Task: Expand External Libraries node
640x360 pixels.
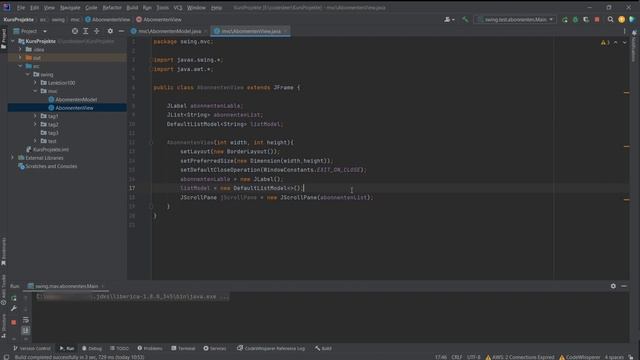Action: click(x=13, y=158)
